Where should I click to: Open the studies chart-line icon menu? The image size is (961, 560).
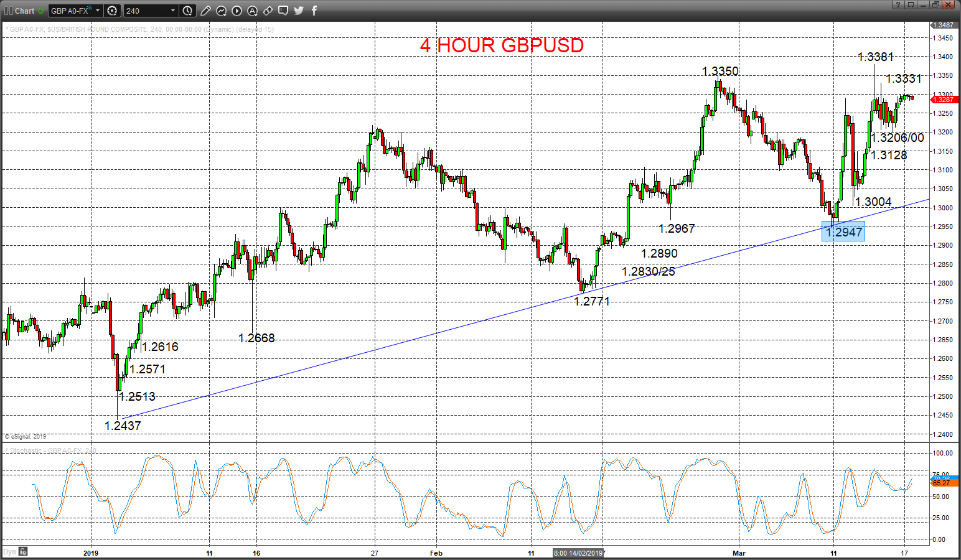click(222, 11)
